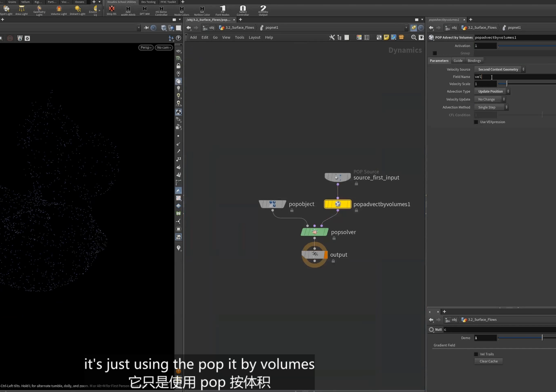This screenshot has width=556, height=392.
Task: Select the source_first_input POP Source node
Action: coord(338,177)
